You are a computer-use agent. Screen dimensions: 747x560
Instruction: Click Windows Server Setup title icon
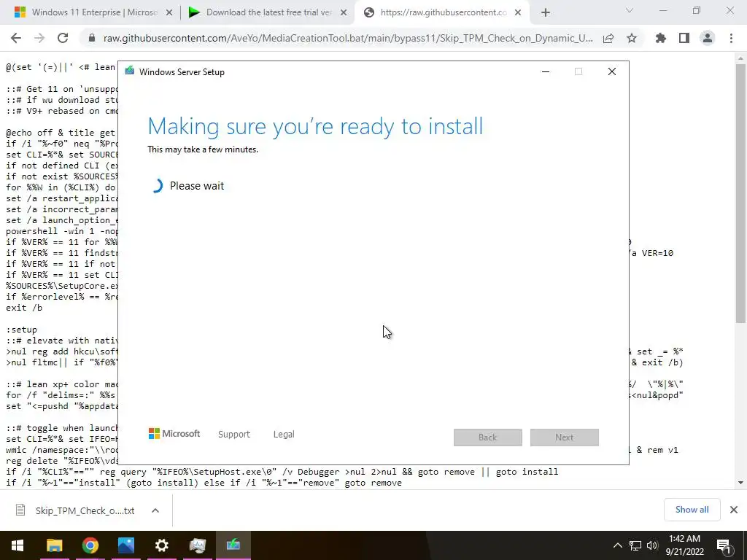[129, 71]
